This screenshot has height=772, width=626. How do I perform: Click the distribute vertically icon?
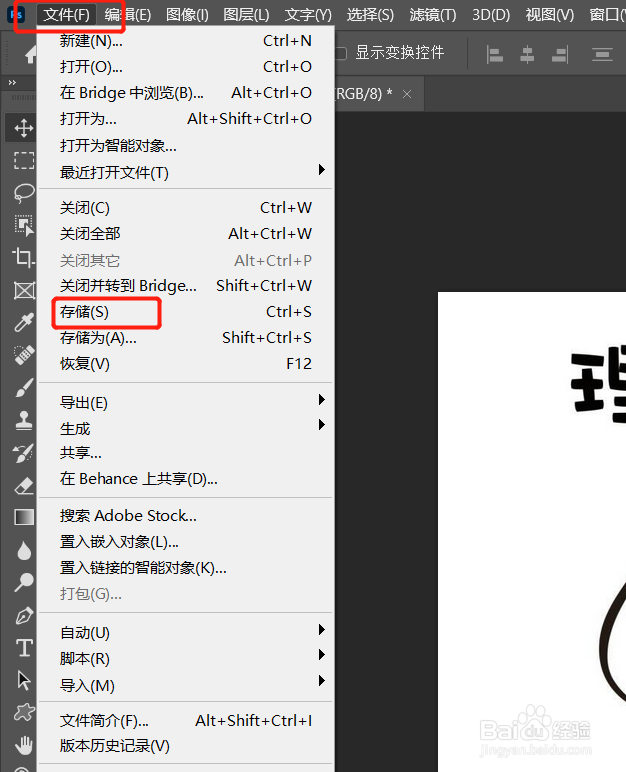tap(602, 54)
